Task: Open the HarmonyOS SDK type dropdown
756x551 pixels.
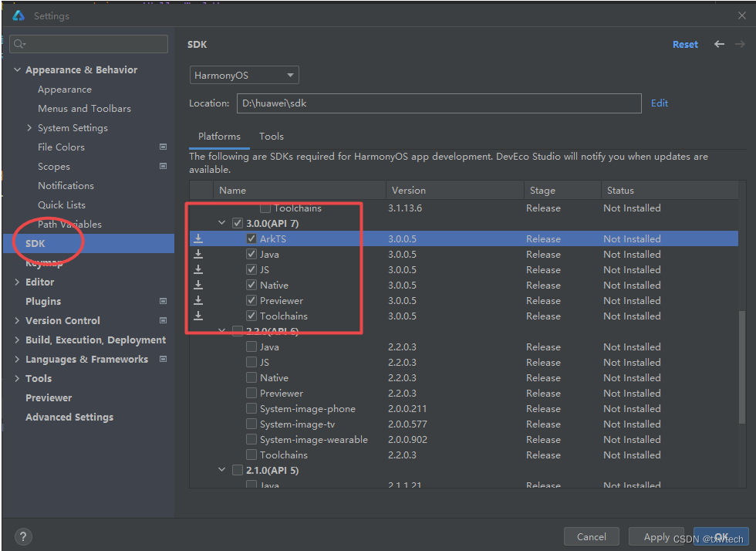Action: [244, 75]
